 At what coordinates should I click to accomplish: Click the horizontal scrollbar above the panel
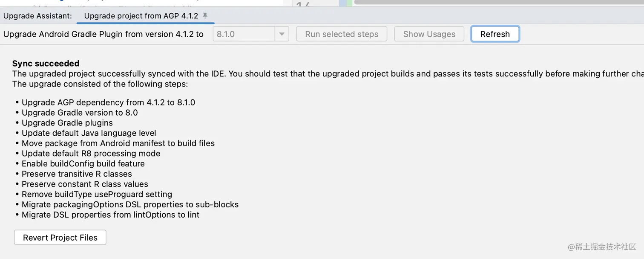coord(498,2)
